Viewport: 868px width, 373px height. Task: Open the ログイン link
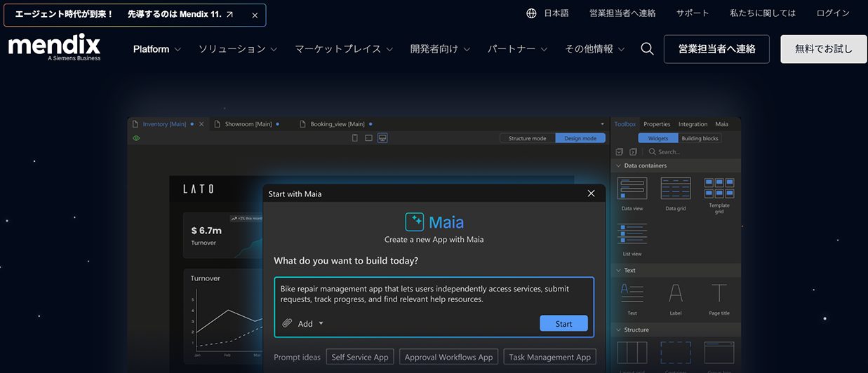(x=833, y=13)
